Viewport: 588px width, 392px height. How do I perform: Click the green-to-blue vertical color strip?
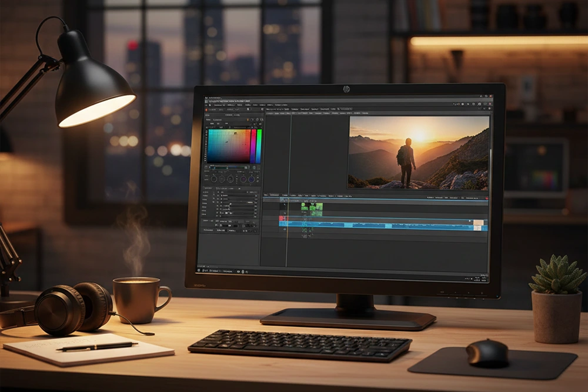(259, 146)
